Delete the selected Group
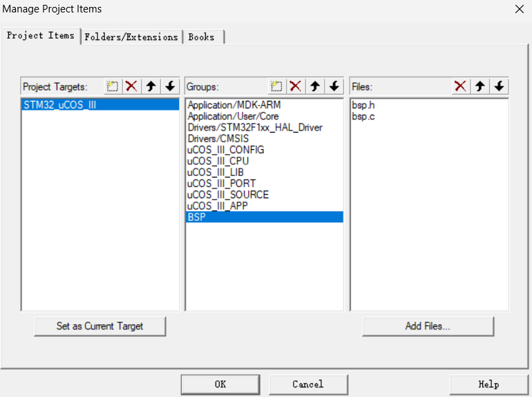Viewport: 532px width, 397px height. [296, 86]
